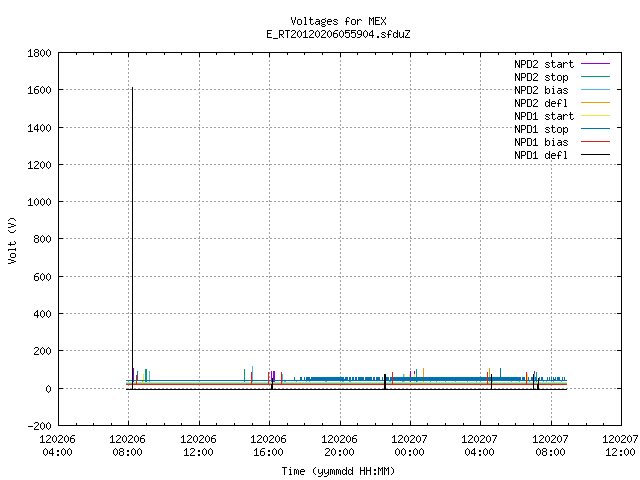Click the -200 y-axis tick label

click(39, 426)
